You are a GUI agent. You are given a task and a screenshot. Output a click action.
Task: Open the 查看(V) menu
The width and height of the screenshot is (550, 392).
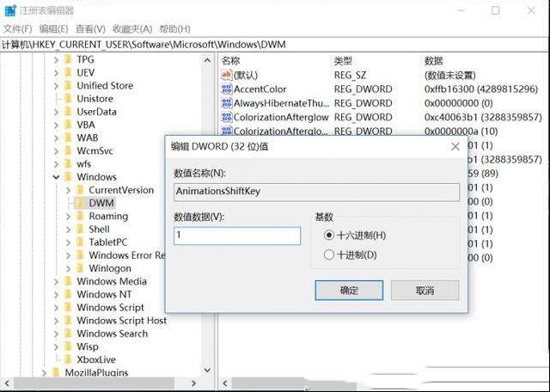tap(90, 28)
